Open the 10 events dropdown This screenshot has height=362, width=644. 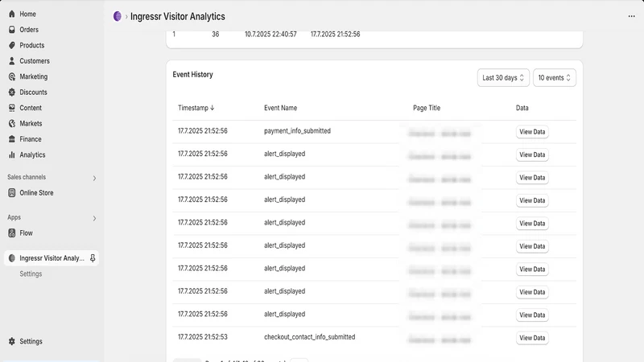tap(555, 77)
